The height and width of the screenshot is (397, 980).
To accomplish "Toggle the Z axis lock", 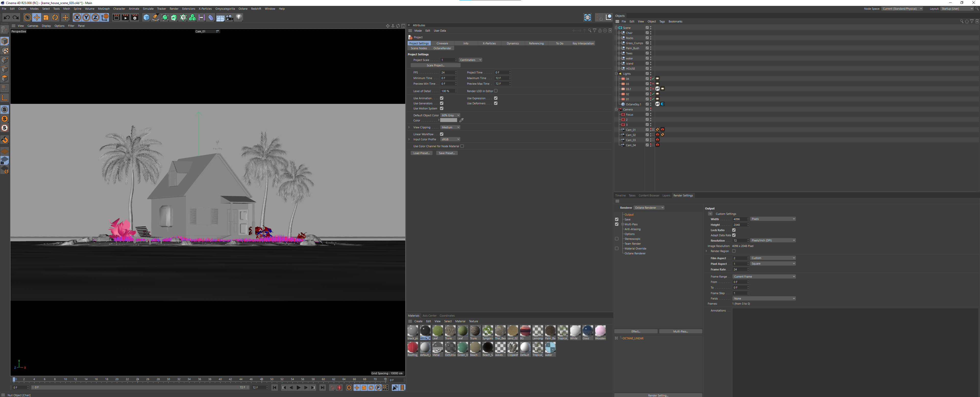I will 95,18.
